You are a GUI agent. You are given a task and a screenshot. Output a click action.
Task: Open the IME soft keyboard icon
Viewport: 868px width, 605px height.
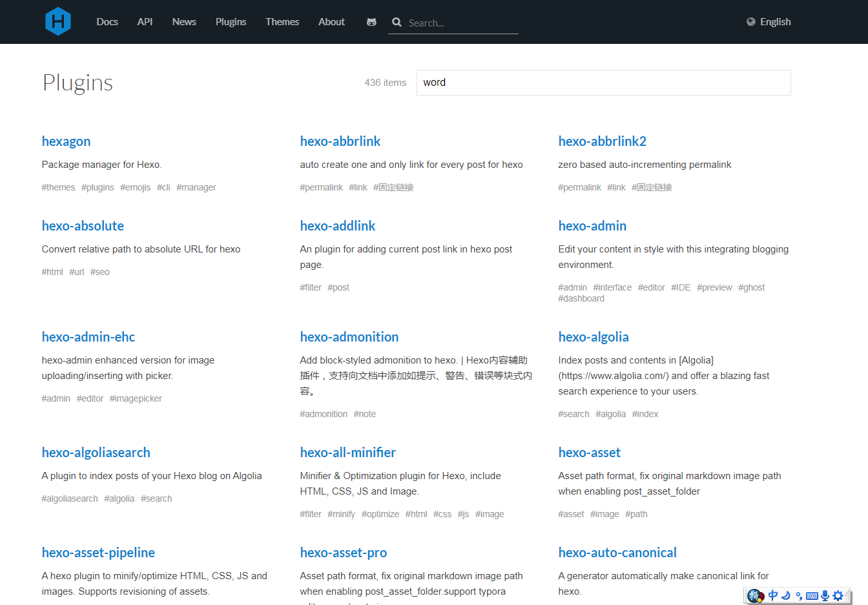pyautogui.click(x=812, y=596)
